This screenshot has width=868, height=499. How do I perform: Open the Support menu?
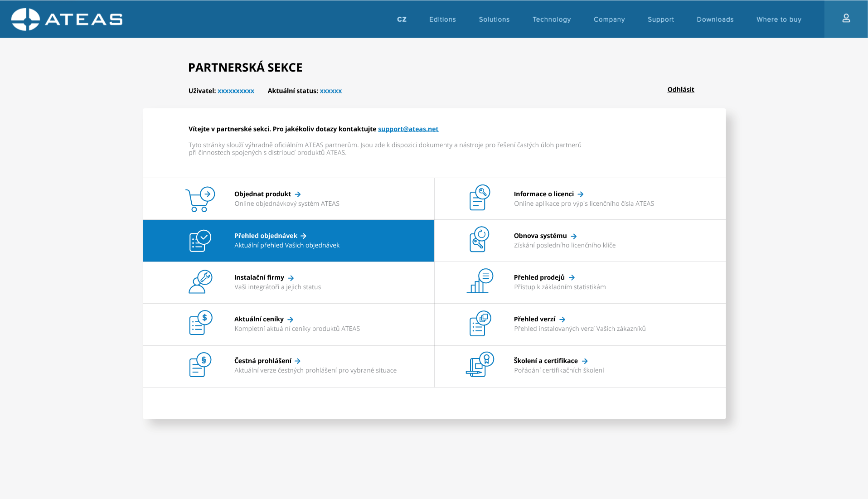660,19
